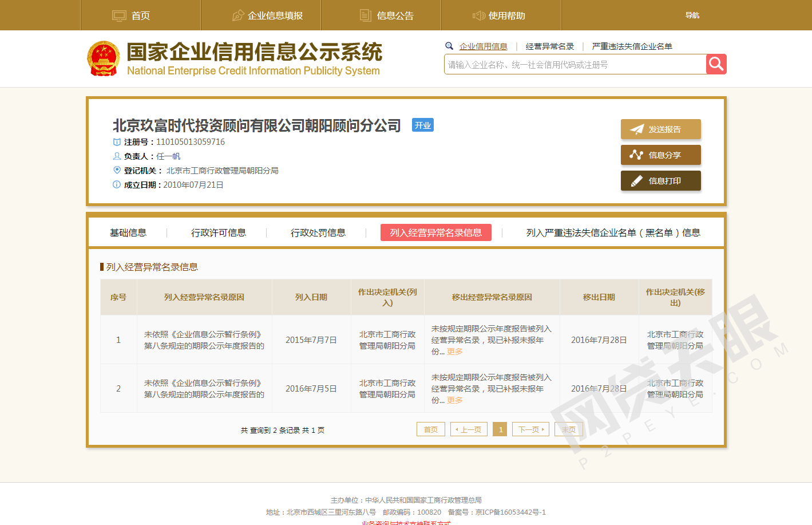Switch to the 行政许可信息 tab
The image size is (812, 525).
pos(219,232)
